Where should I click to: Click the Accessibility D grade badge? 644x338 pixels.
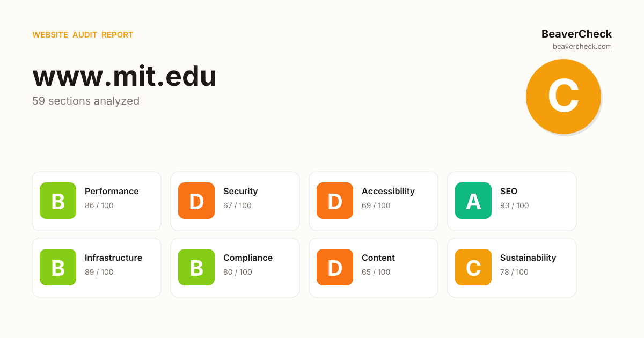pyautogui.click(x=335, y=201)
